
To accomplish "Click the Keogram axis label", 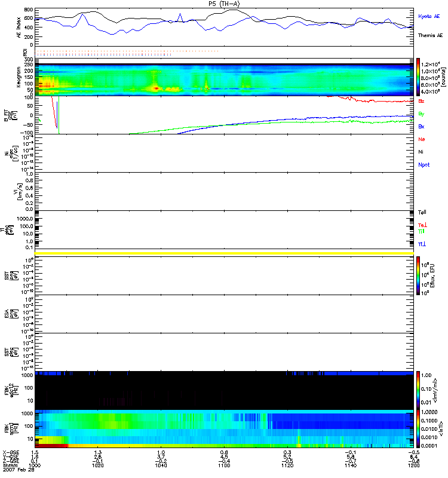I will click(19, 77).
